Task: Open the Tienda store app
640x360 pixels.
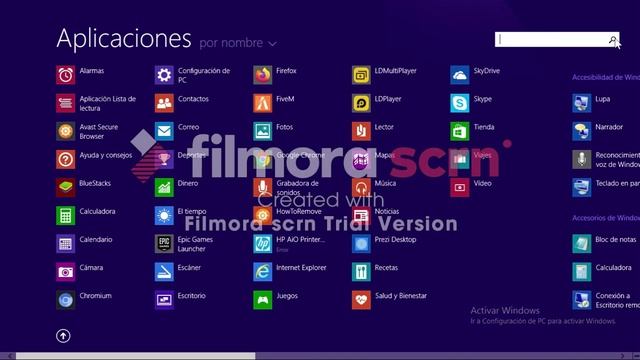Action: click(460, 131)
